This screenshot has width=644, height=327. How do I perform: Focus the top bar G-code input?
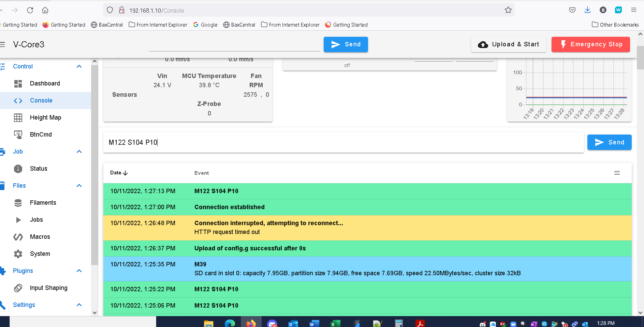pos(235,45)
